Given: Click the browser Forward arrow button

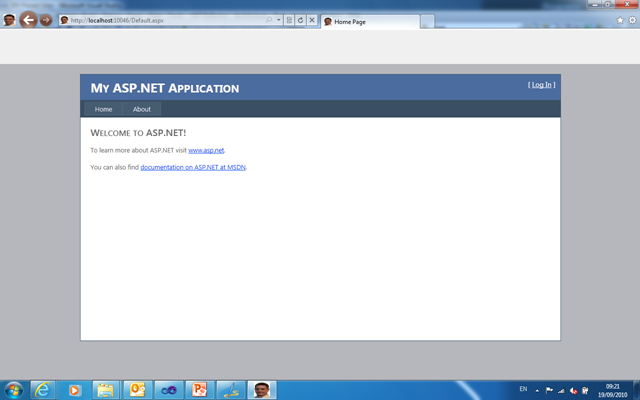Looking at the screenshot, I should point(46,20).
